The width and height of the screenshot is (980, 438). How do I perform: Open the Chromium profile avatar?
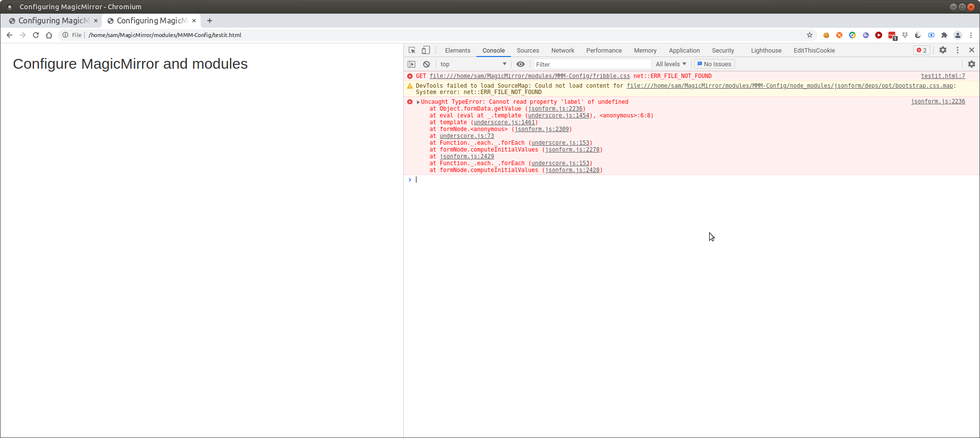958,35
